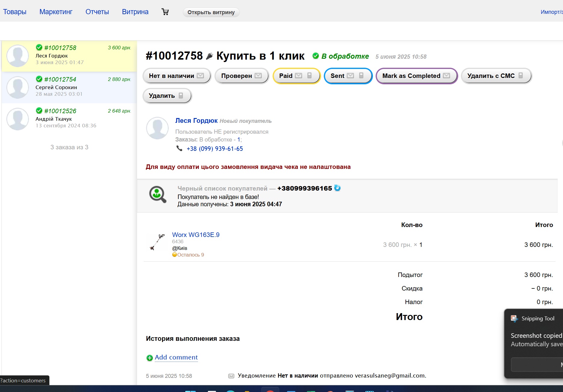Click envelope icon in order history notification row
The height and width of the screenshot is (392, 563).
[231, 376]
